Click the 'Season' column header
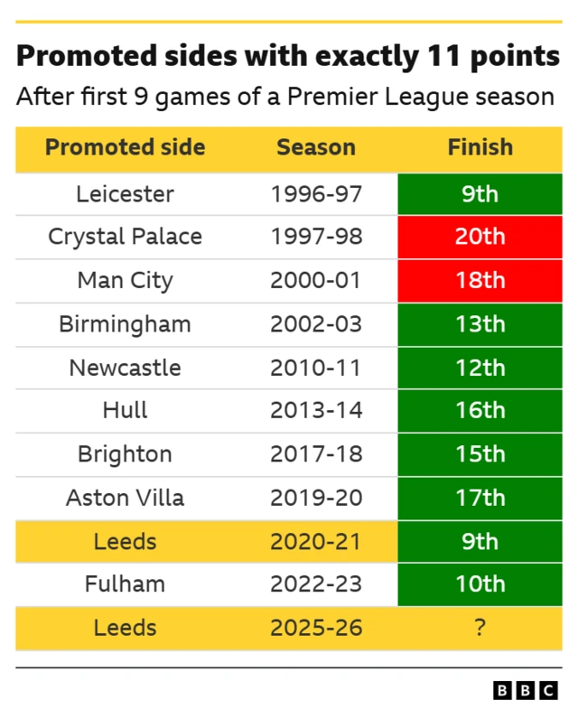The image size is (578, 728). tap(315, 148)
